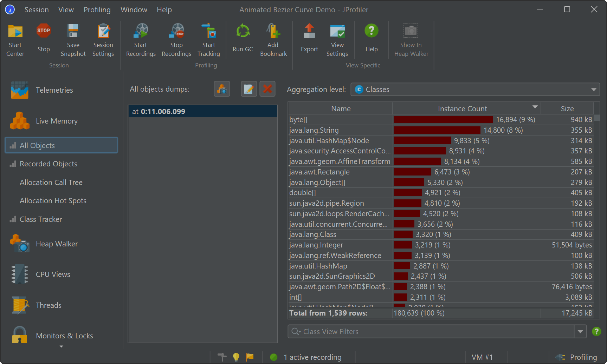Select the java.awt.geom.AffineTransform row
The width and height of the screenshot is (607, 364).
pyautogui.click(x=441, y=161)
